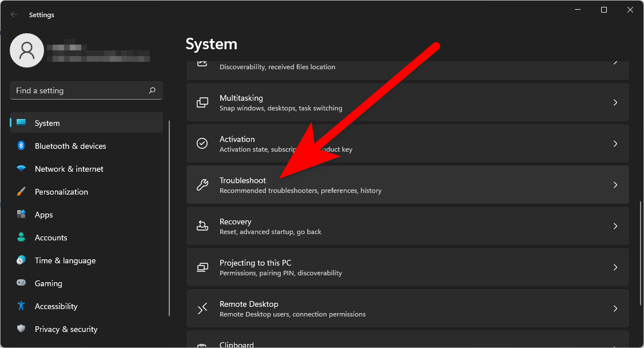
Task: Click the Activation checkmark icon
Action: [202, 144]
